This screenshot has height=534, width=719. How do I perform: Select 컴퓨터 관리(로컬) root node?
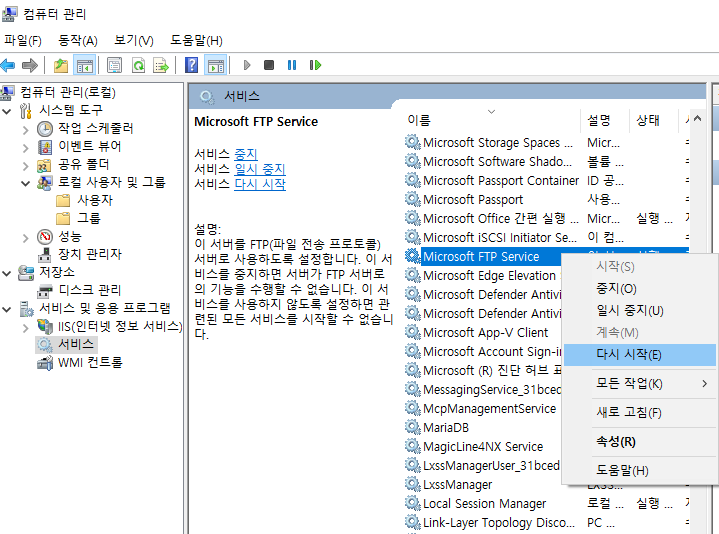(68, 92)
